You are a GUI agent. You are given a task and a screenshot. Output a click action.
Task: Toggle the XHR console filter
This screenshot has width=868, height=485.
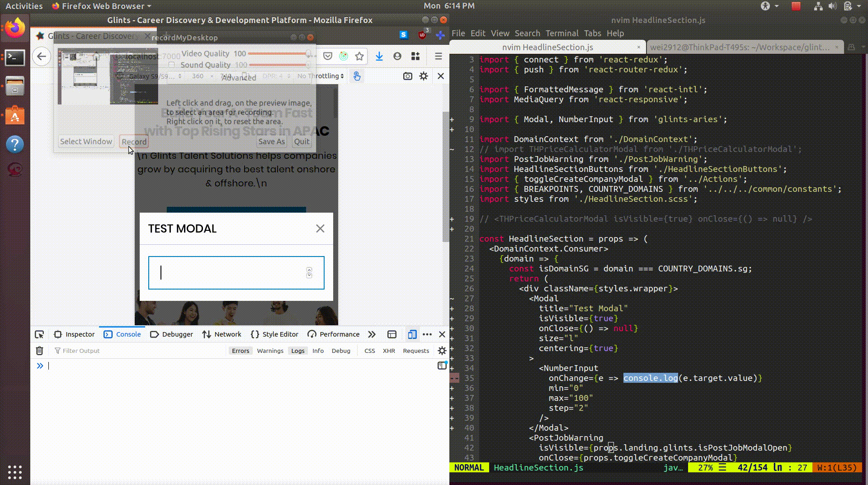[389, 351]
